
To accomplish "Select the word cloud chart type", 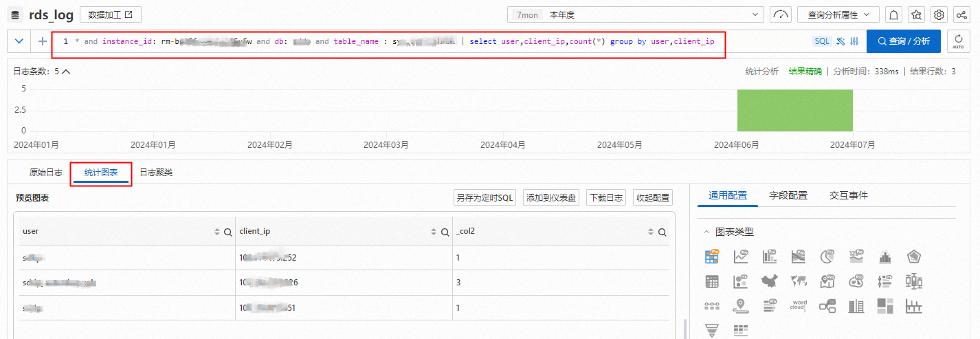I will [799, 306].
